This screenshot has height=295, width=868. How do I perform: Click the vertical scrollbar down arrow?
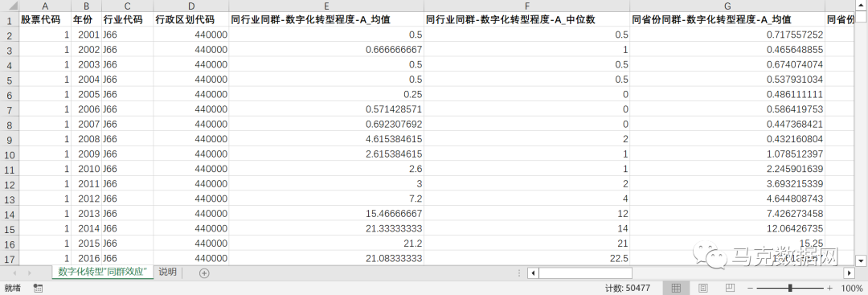pyautogui.click(x=862, y=260)
